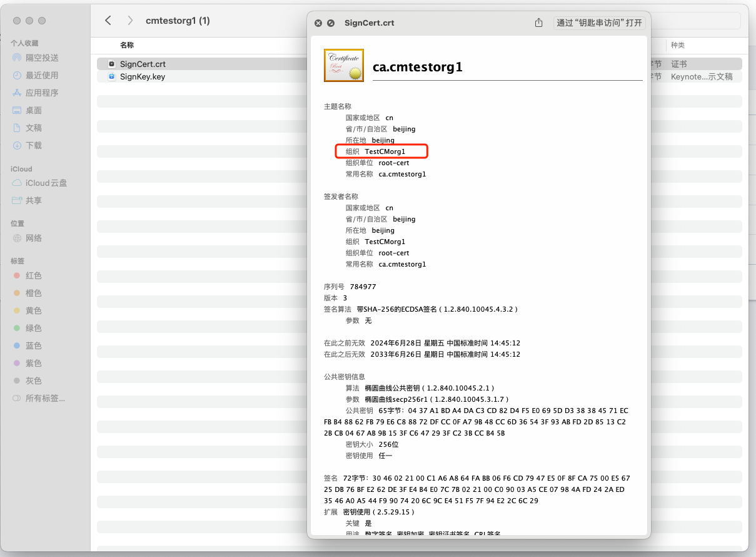Select the 蓝色 tag in sidebar
Image resolution: width=756 pixels, height=557 pixels.
click(x=34, y=345)
